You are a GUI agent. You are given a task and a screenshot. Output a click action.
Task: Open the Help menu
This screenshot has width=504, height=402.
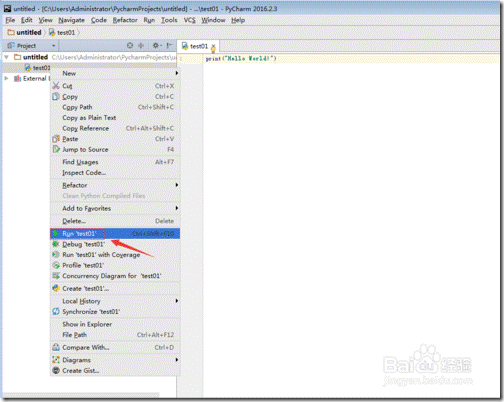238,20
